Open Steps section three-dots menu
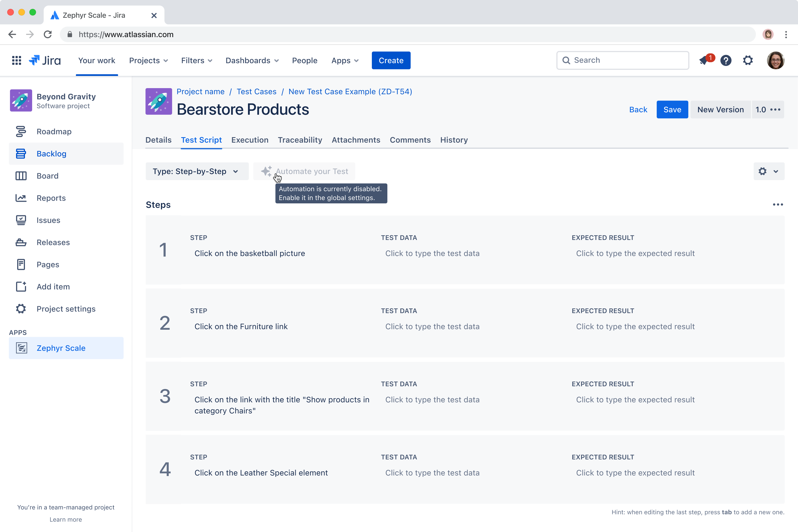Image resolution: width=798 pixels, height=532 pixels. [778, 204]
